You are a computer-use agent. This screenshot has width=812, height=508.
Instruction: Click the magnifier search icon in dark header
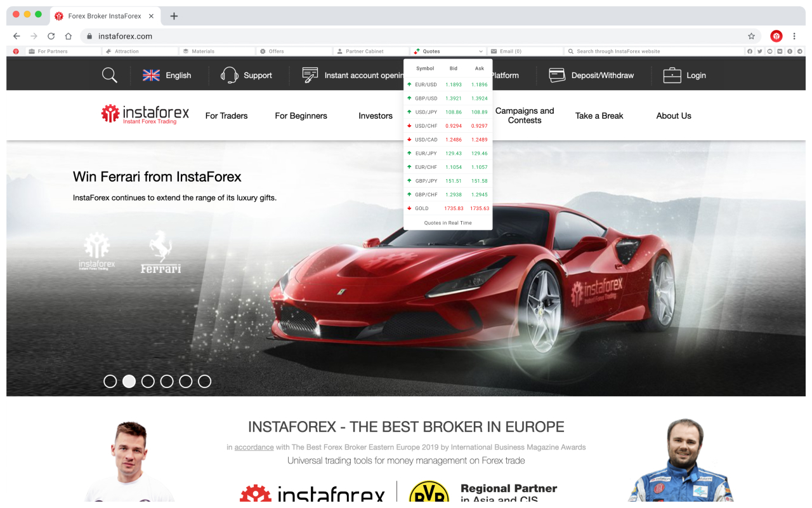coord(110,75)
